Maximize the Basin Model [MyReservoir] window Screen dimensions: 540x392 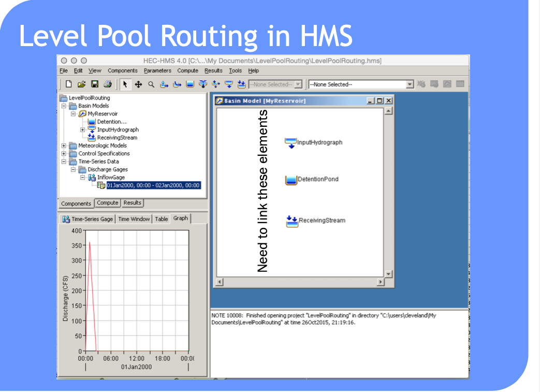[380, 101]
